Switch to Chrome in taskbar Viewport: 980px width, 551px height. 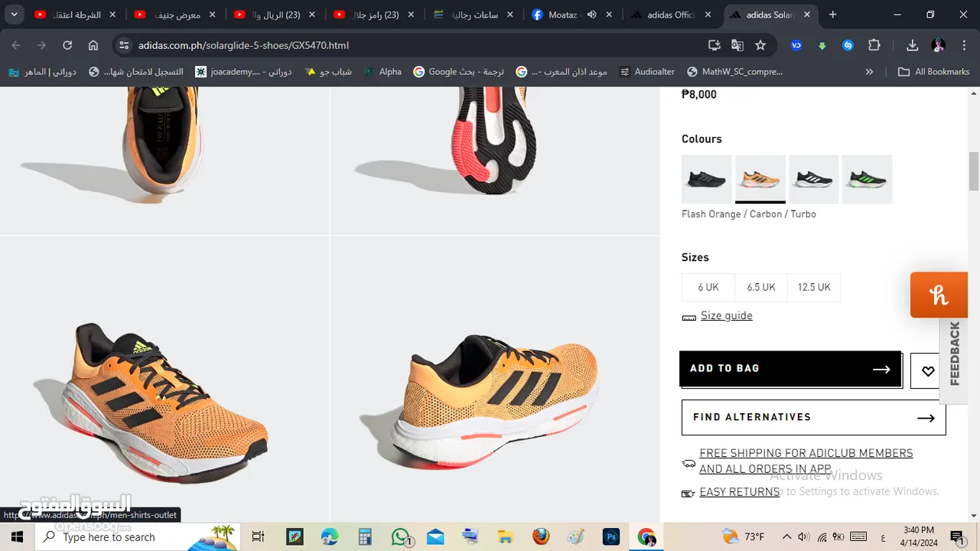click(x=646, y=536)
